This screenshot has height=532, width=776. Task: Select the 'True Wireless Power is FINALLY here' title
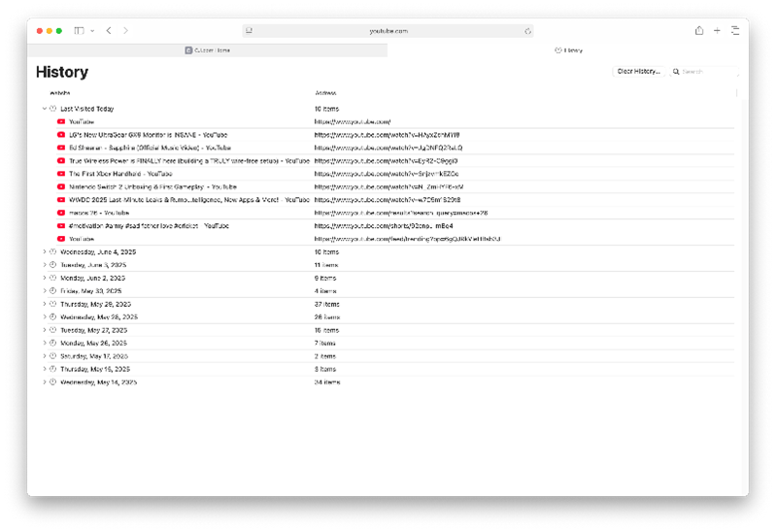coord(189,161)
